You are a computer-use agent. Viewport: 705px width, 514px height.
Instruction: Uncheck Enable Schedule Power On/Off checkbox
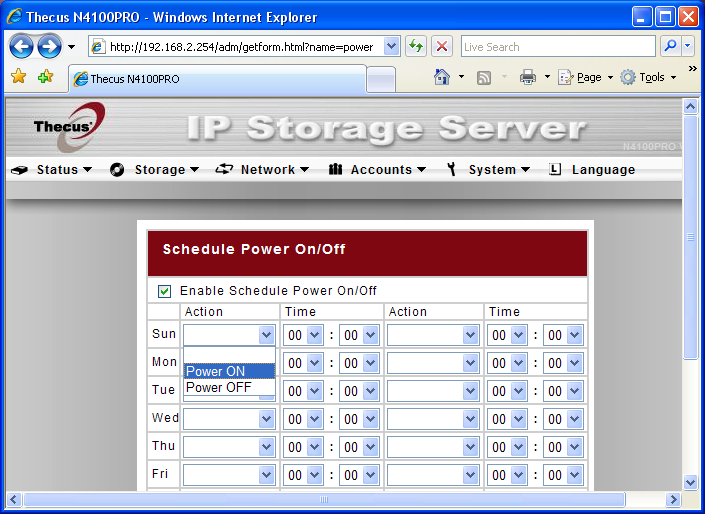pos(164,291)
